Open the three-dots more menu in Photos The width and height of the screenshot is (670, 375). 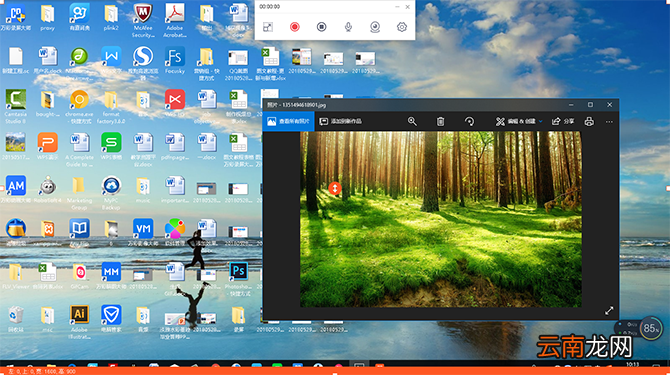(609, 122)
